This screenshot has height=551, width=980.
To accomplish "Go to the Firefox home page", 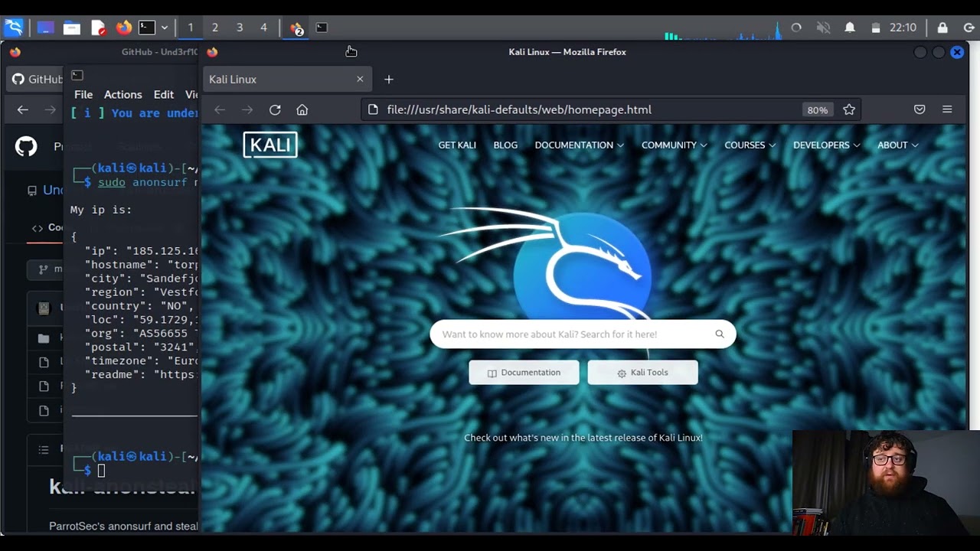I will click(x=302, y=109).
